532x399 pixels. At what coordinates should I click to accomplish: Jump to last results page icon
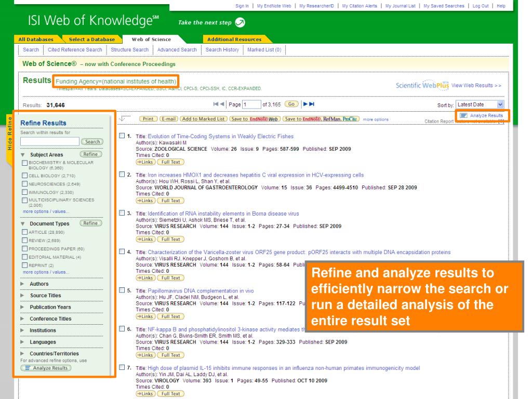click(x=312, y=104)
